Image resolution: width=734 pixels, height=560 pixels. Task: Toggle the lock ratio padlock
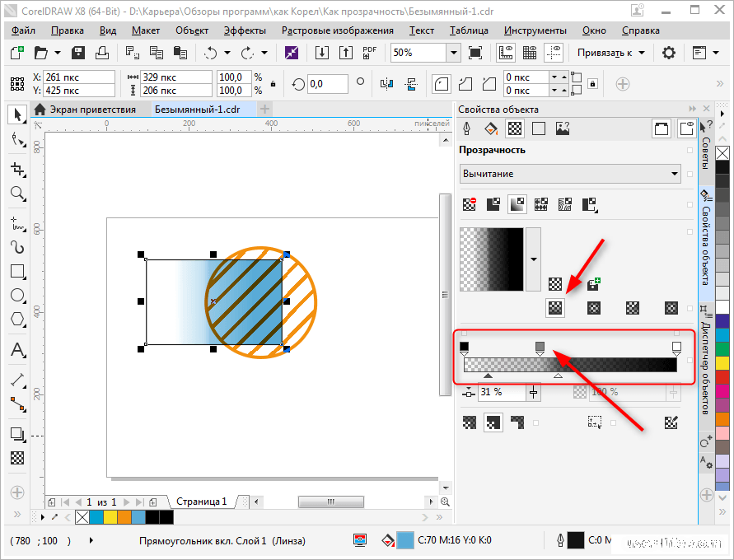[x=273, y=84]
